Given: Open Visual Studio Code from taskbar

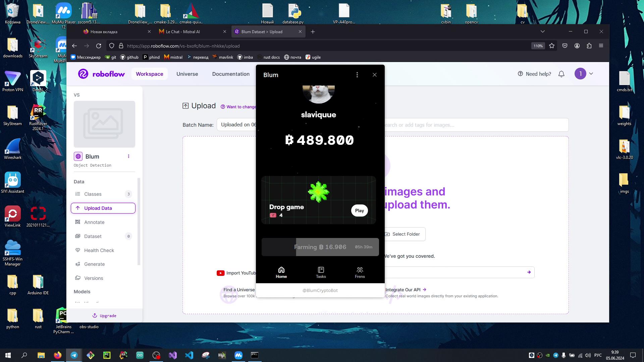Looking at the screenshot, I should pyautogui.click(x=189, y=355).
